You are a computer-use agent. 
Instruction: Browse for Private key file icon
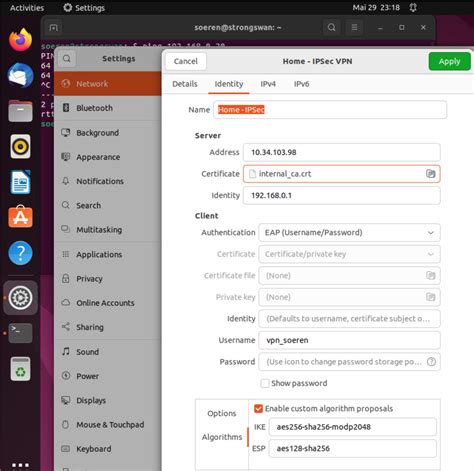point(430,297)
